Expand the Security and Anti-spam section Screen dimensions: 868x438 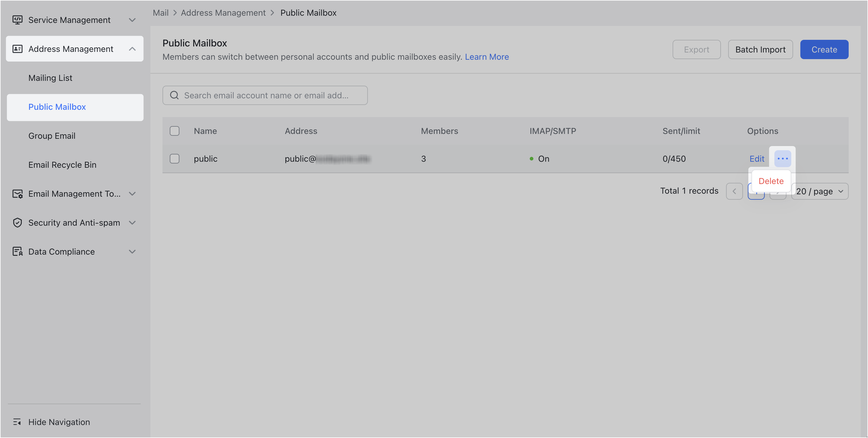[x=132, y=223]
